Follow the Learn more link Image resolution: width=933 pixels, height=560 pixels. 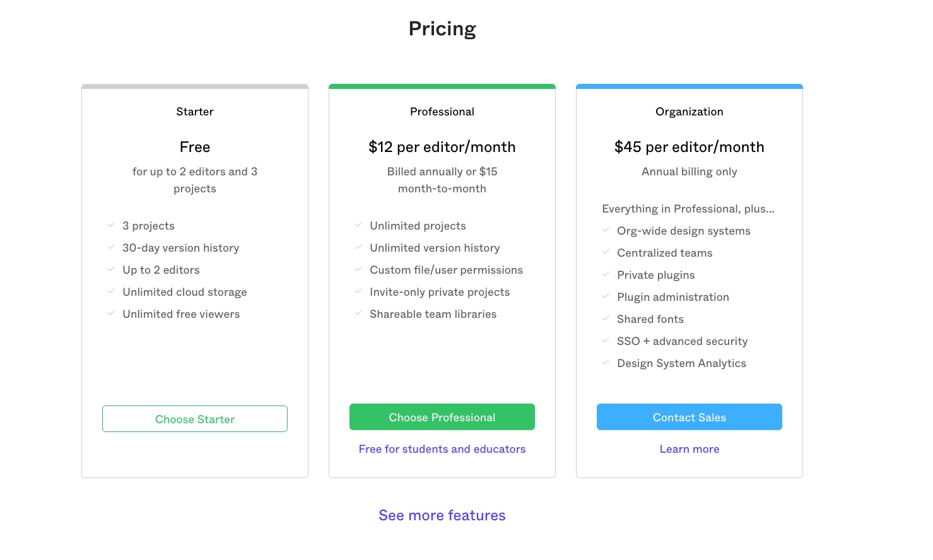point(689,449)
